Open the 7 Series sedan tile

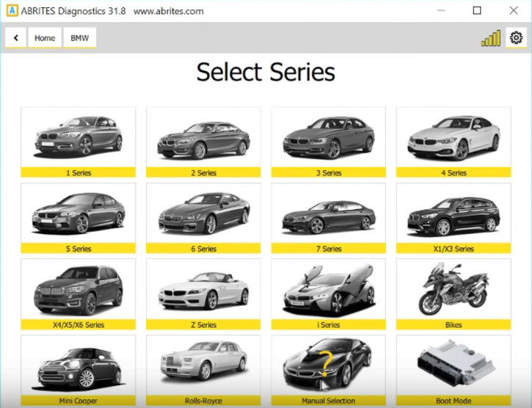[329, 218]
